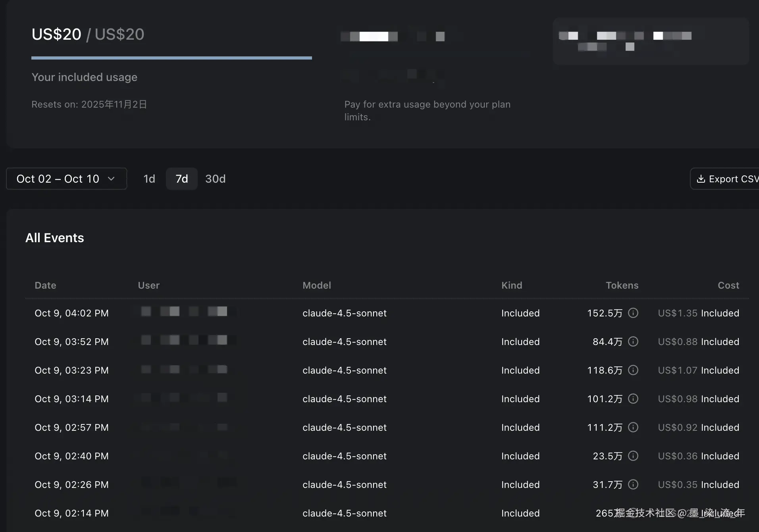Show token breakdown icon for 101.2万 row
The height and width of the screenshot is (532, 759).
(x=633, y=399)
